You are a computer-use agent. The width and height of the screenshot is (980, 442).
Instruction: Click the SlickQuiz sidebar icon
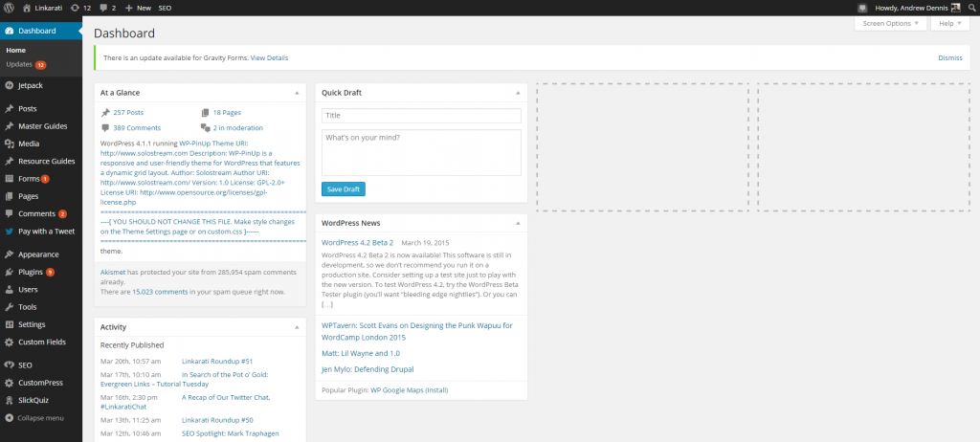10,400
